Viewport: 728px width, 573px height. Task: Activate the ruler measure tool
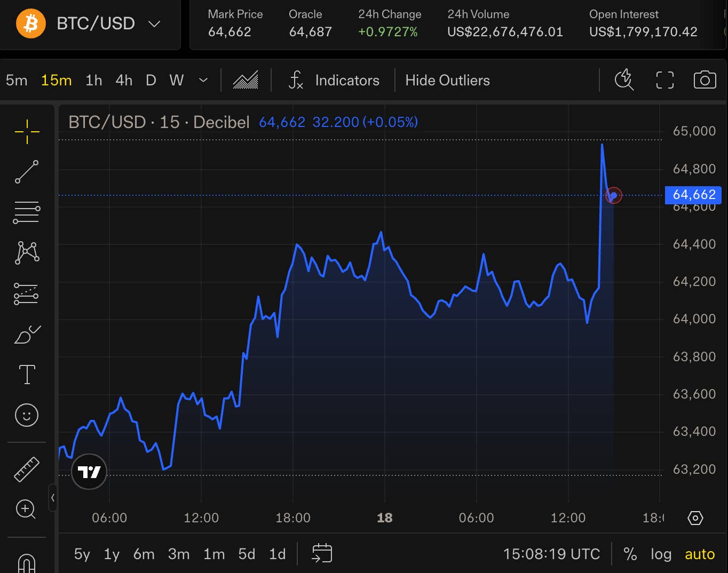(27, 469)
